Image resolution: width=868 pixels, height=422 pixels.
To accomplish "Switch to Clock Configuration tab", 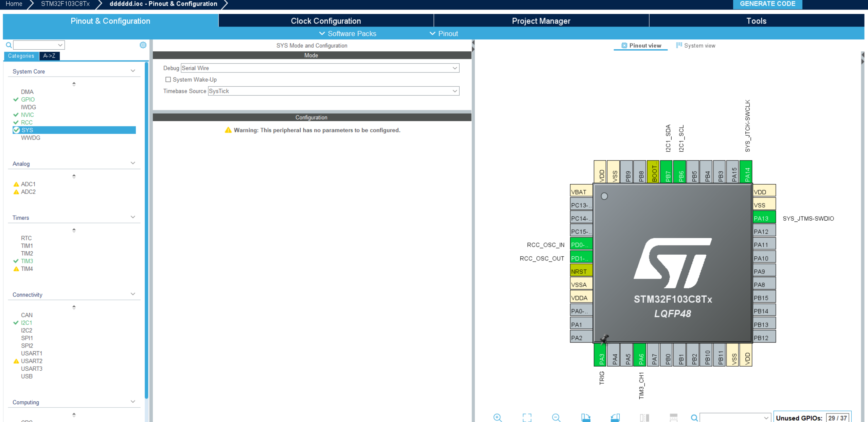I will pyautogui.click(x=325, y=21).
